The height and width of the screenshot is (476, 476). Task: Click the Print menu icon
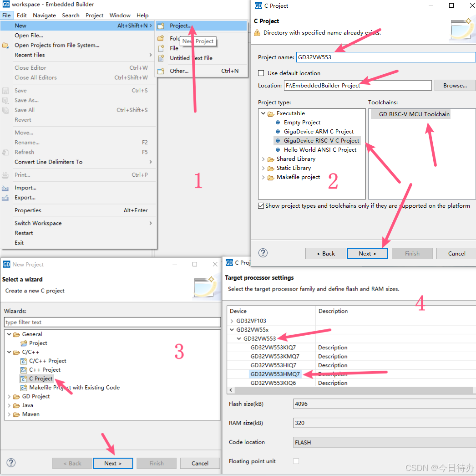(x=5, y=175)
